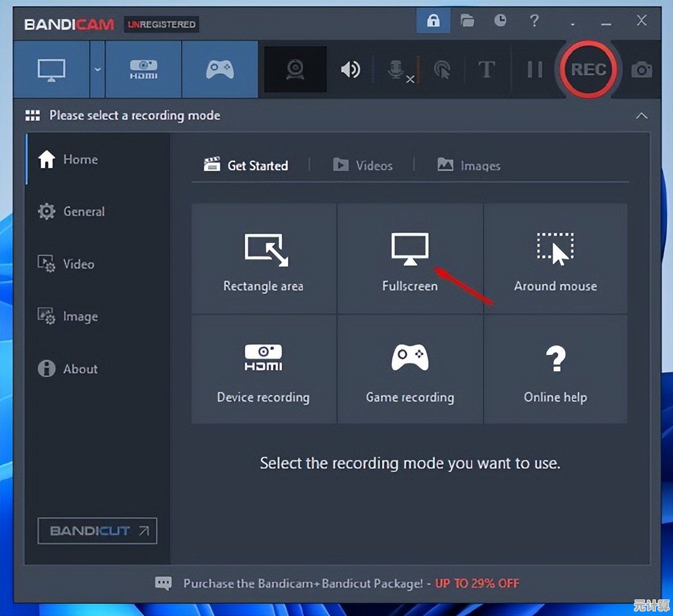Click the UNREGISTERED label

point(161,25)
